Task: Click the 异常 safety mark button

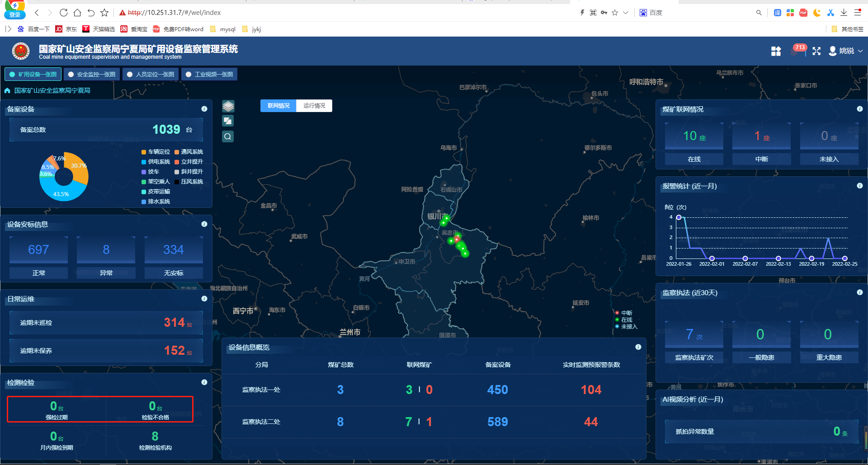Action: pos(106,273)
